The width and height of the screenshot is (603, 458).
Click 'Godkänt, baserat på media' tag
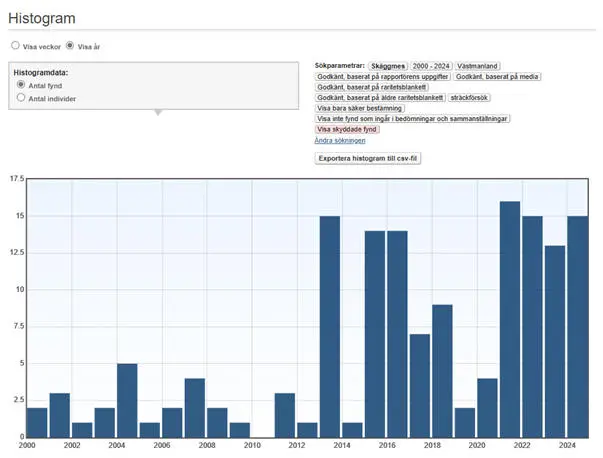coord(497,77)
